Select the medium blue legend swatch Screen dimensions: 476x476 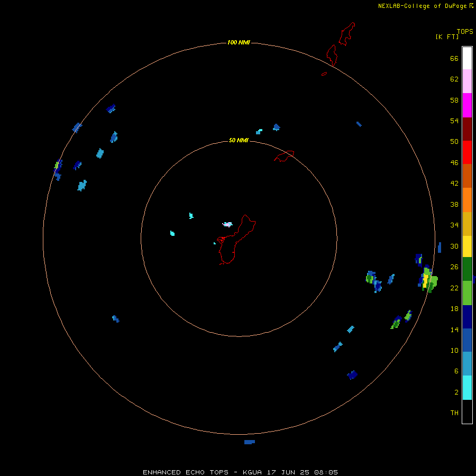click(467, 340)
